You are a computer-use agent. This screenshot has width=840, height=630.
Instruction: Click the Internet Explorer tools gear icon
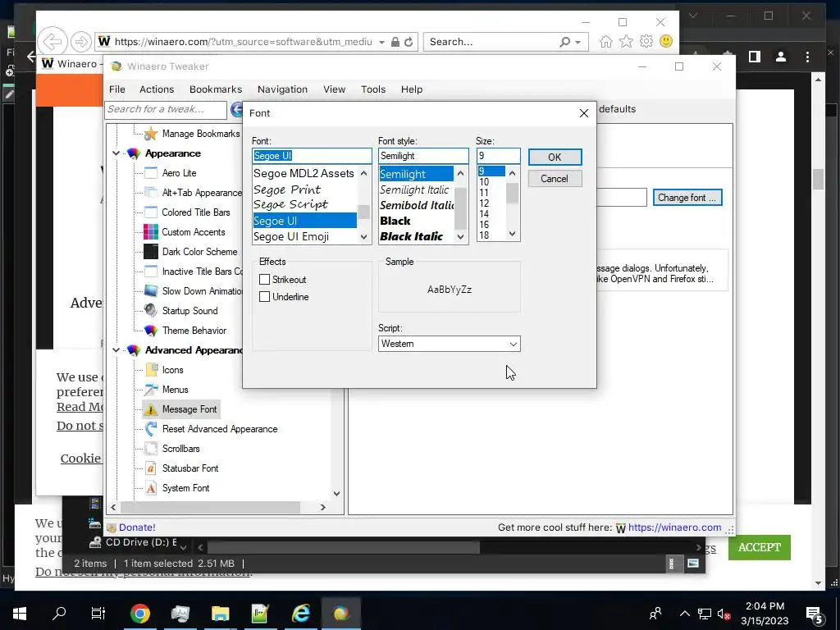[x=646, y=42]
